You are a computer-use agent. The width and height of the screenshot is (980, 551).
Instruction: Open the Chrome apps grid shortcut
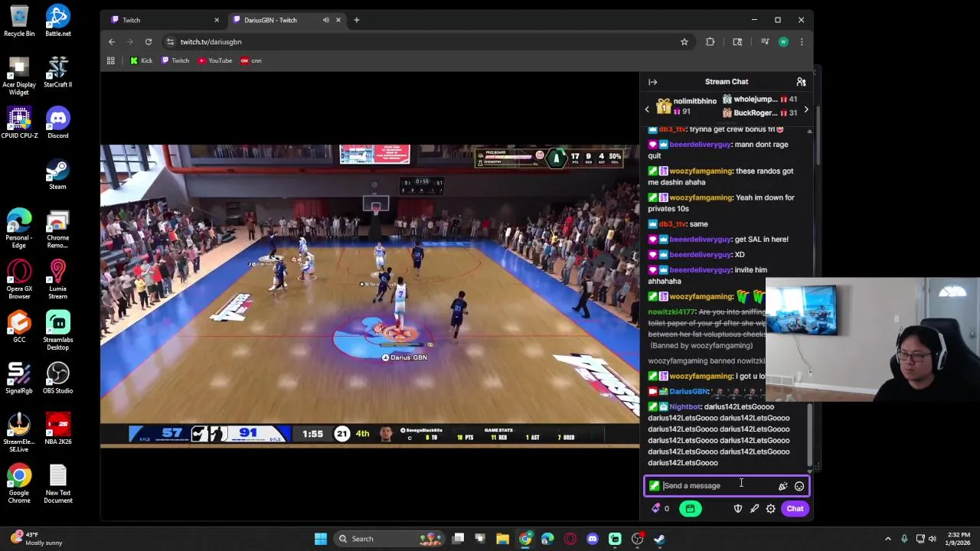click(x=111, y=60)
